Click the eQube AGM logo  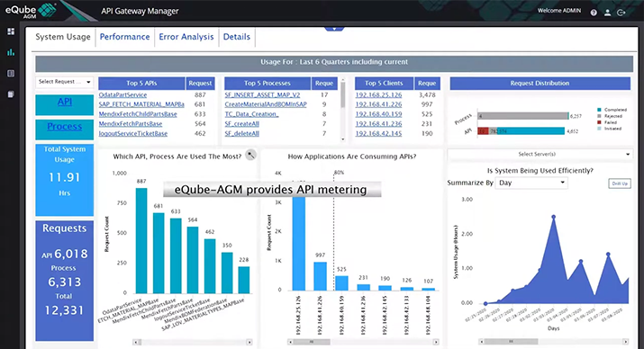click(x=31, y=10)
